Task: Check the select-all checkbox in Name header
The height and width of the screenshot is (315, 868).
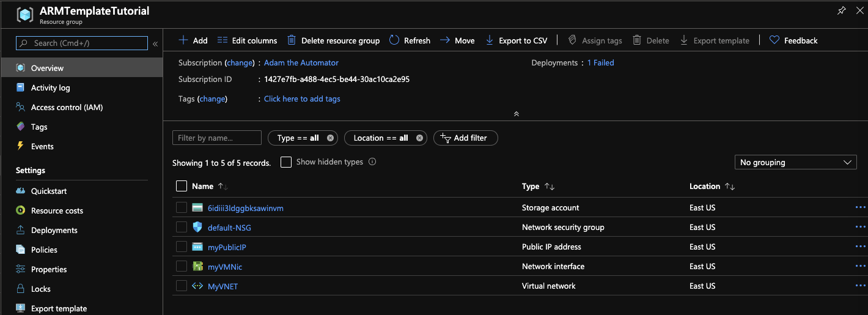Action: tap(182, 186)
